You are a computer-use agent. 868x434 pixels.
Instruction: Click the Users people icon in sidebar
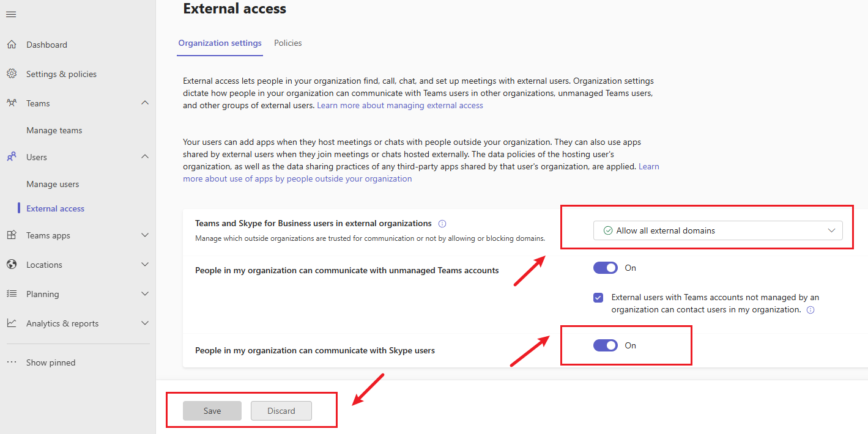(x=12, y=157)
